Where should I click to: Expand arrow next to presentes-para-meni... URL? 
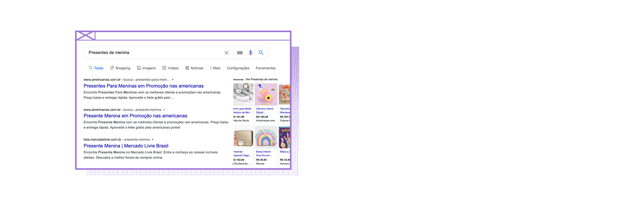coord(173,80)
